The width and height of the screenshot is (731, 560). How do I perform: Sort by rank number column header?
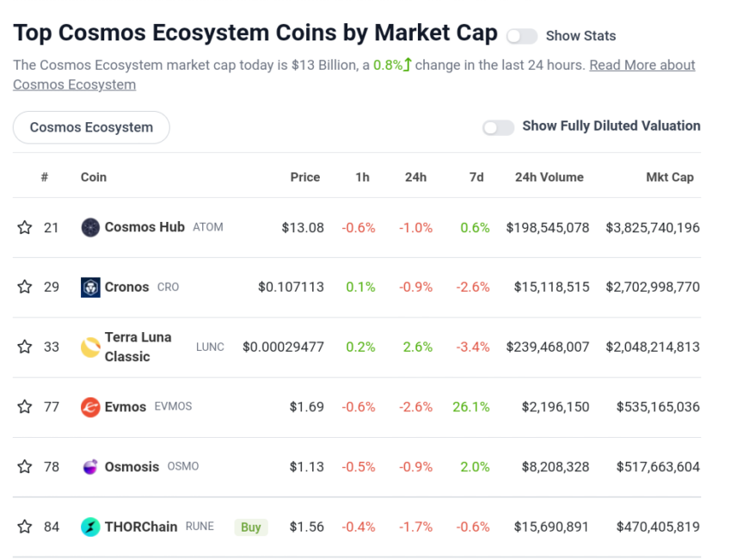point(44,177)
